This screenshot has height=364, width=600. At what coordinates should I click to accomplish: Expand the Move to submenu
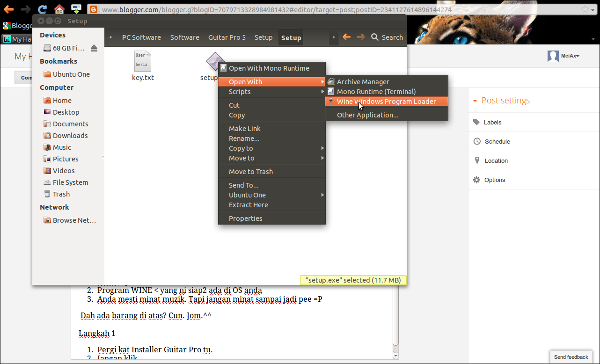(x=272, y=158)
